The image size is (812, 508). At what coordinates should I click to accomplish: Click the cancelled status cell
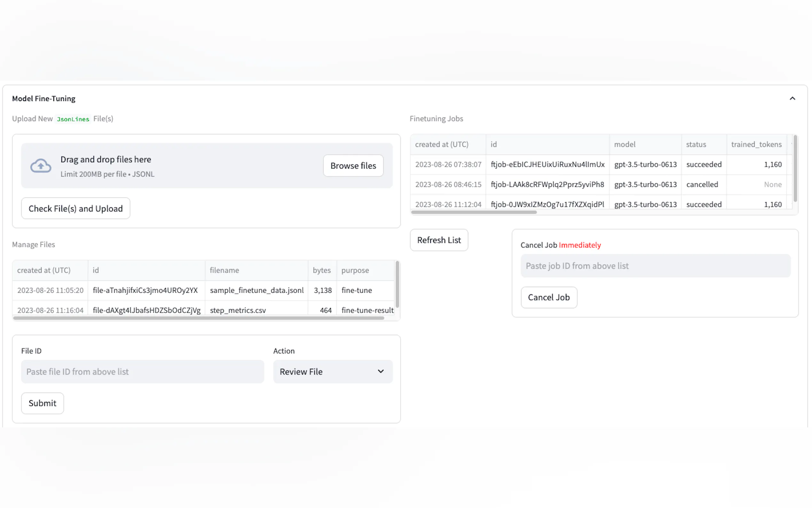(x=702, y=185)
